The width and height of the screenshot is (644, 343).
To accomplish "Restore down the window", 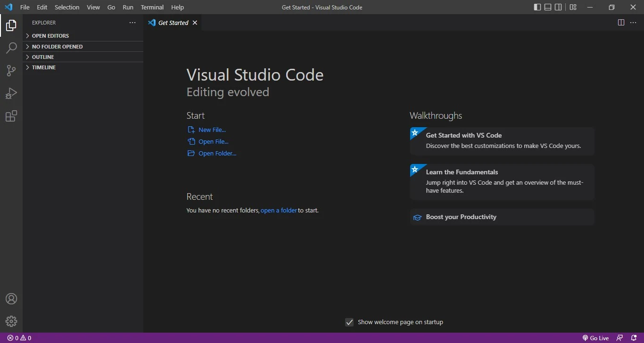I will click(x=611, y=7).
